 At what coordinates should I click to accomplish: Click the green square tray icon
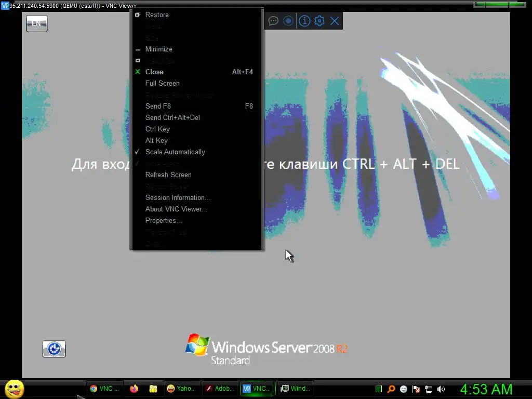[379, 389]
